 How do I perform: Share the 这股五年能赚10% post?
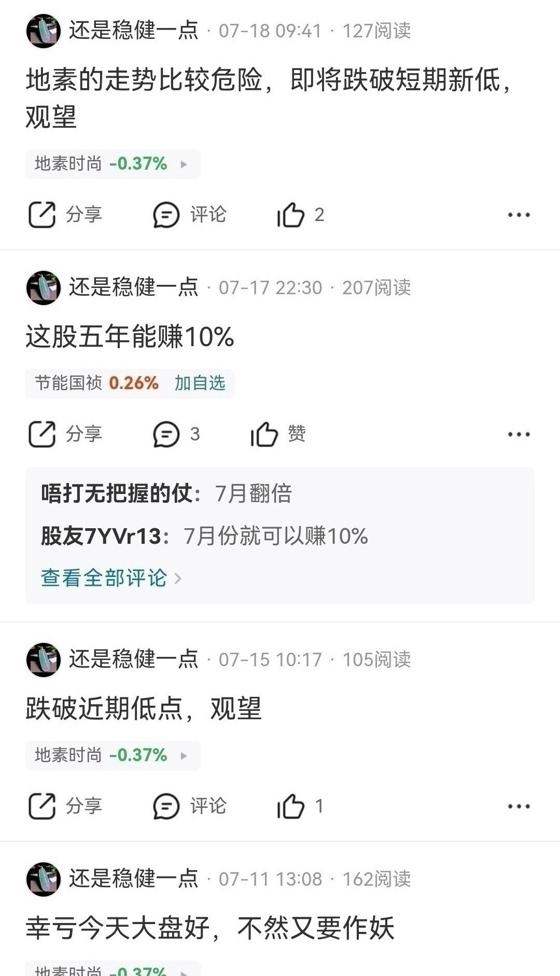coord(65,434)
